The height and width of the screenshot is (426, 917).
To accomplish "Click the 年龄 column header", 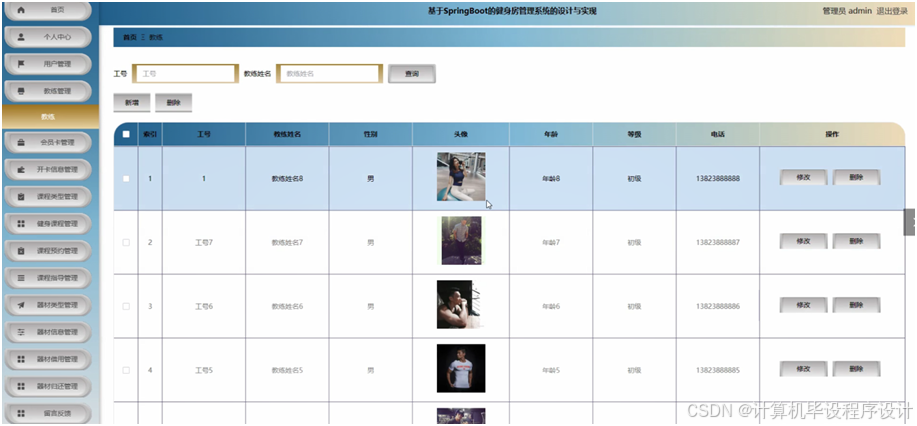I will tap(551, 134).
